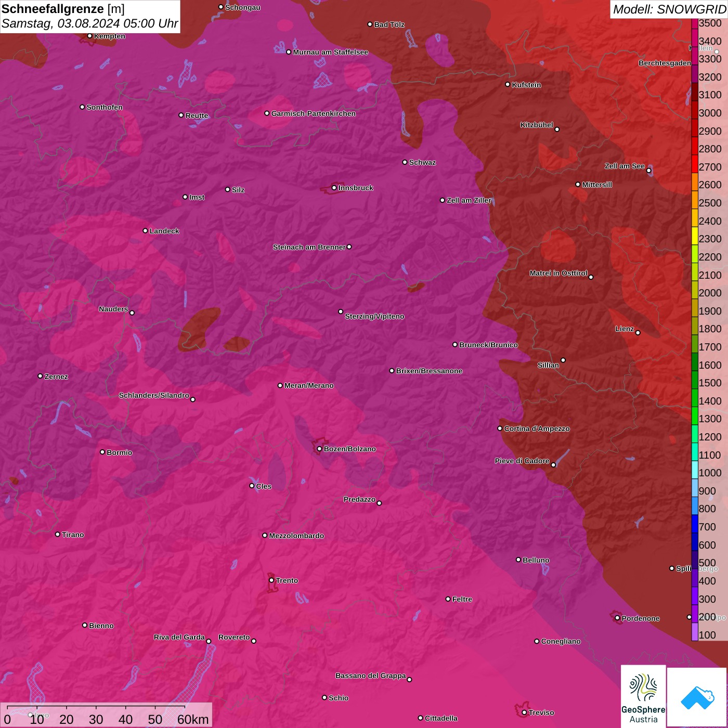Click the Kitzbühel marker dot

(x=557, y=129)
